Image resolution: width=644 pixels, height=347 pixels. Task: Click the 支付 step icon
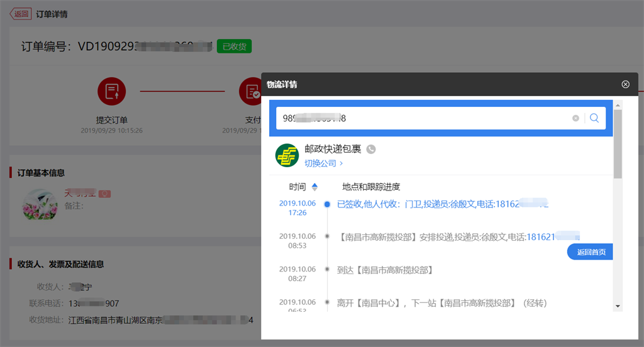coord(251,91)
